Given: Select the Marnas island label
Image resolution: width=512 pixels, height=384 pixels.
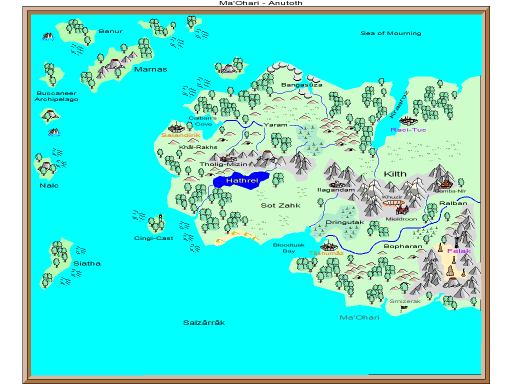Looking at the screenshot, I should (x=151, y=69).
